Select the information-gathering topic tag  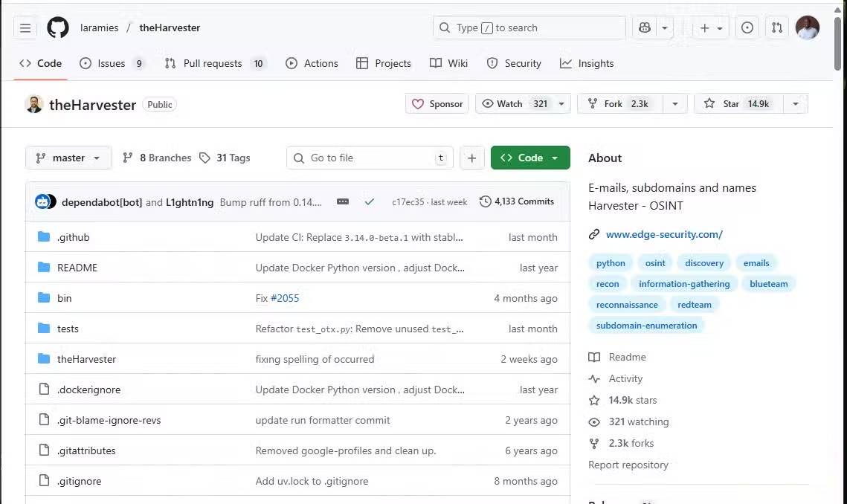pyautogui.click(x=684, y=284)
